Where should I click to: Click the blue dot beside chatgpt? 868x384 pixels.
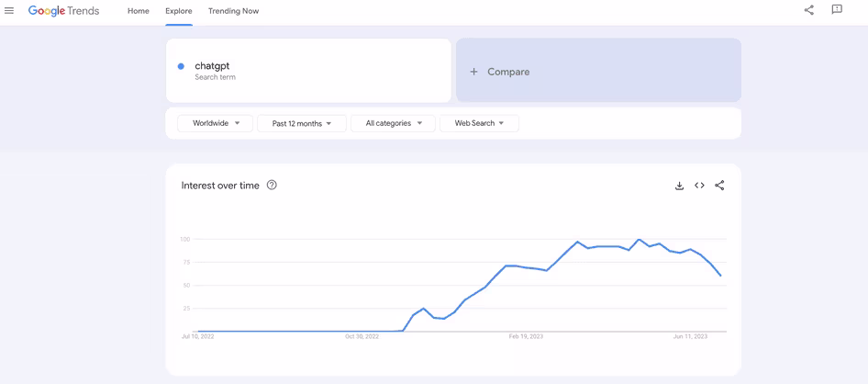click(181, 66)
